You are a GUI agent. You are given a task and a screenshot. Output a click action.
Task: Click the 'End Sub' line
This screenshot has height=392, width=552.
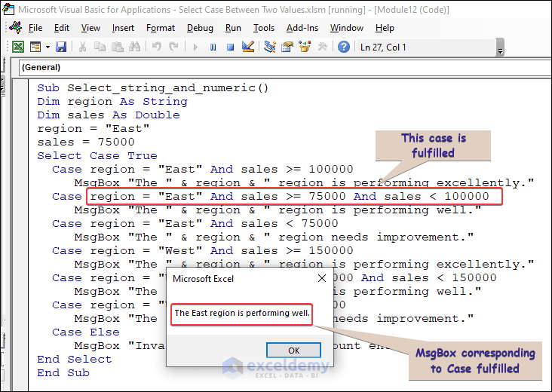(63, 372)
